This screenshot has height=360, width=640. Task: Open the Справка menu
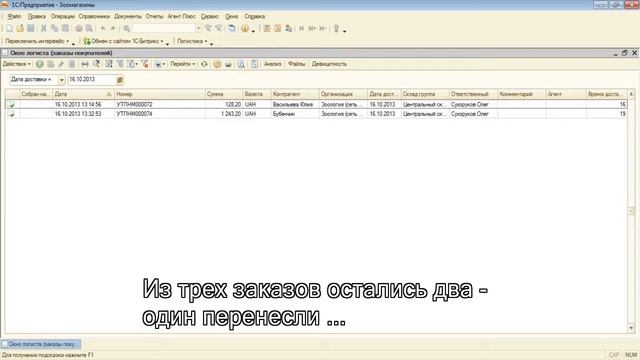click(x=255, y=16)
